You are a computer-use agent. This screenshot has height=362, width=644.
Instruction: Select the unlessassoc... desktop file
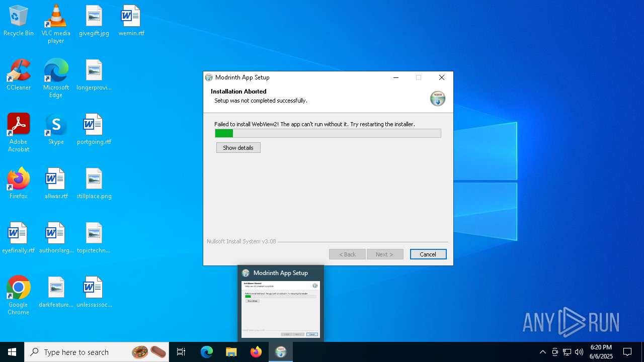94,292
